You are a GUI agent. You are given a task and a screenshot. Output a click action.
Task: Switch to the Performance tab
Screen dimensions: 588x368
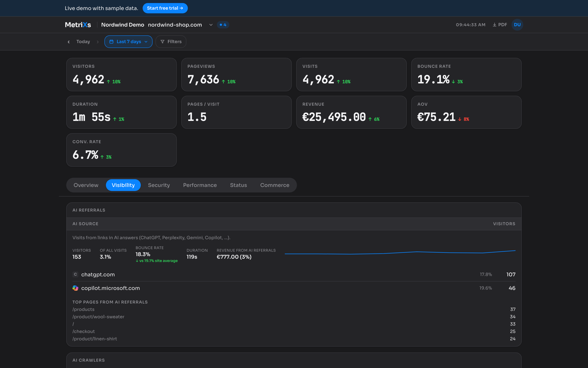200,185
